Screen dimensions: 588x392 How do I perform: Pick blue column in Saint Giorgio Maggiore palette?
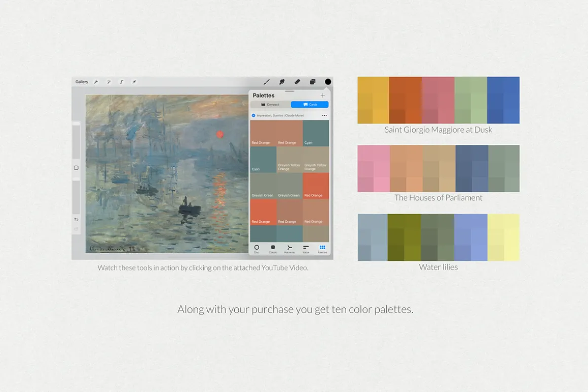503,100
